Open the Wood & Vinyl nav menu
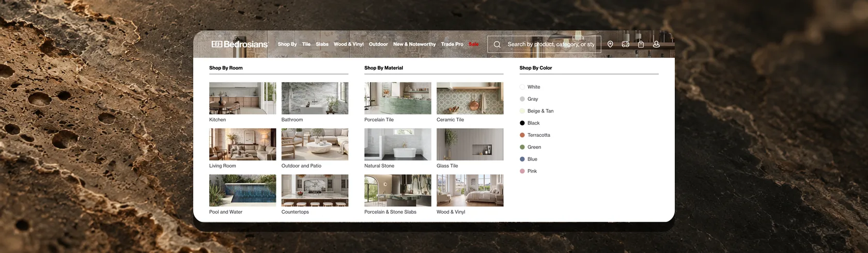The width and height of the screenshot is (868, 253). pyautogui.click(x=349, y=44)
